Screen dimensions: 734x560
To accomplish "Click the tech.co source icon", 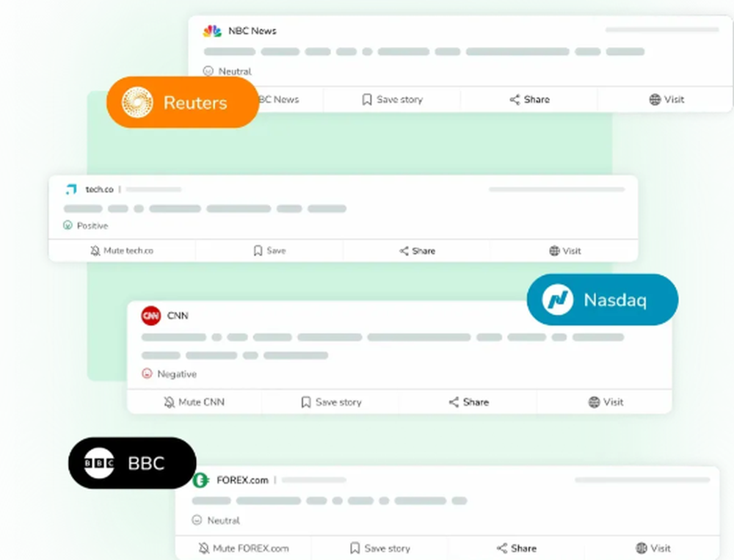I will point(72,189).
